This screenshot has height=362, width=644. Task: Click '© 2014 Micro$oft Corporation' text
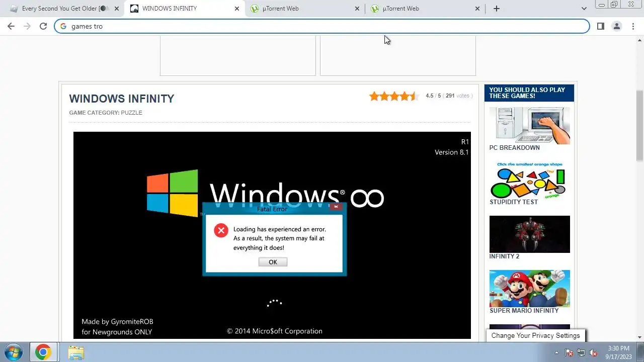(x=275, y=331)
